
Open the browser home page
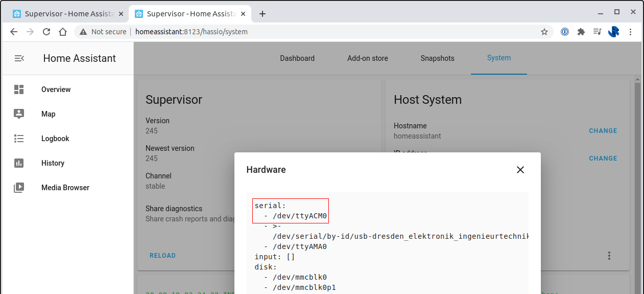click(x=63, y=32)
